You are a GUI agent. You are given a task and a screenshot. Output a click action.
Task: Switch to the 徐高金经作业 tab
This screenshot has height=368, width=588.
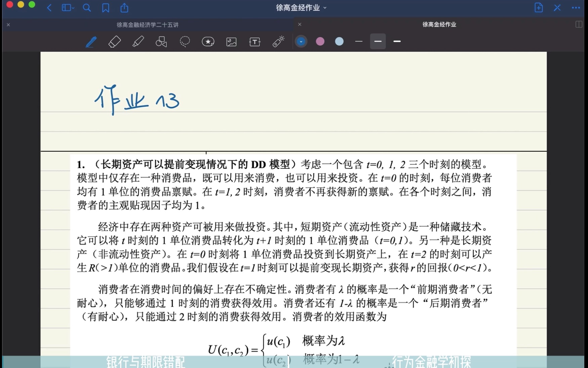pos(439,24)
